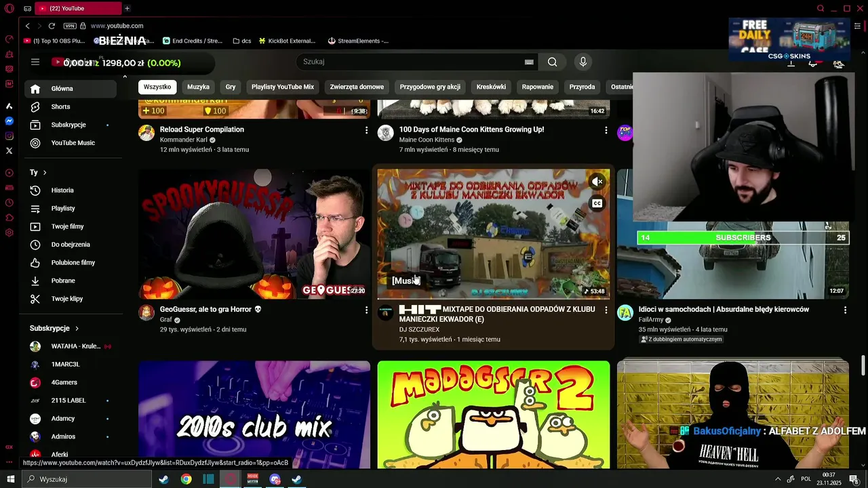Image resolution: width=868 pixels, height=488 pixels.
Task: Click the YouTube search magnifier button
Action: point(553,62)
